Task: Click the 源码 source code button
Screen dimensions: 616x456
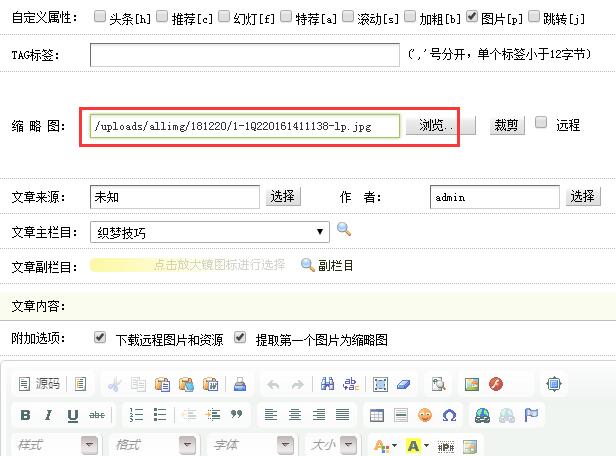Action: click(x=39, y=384)
